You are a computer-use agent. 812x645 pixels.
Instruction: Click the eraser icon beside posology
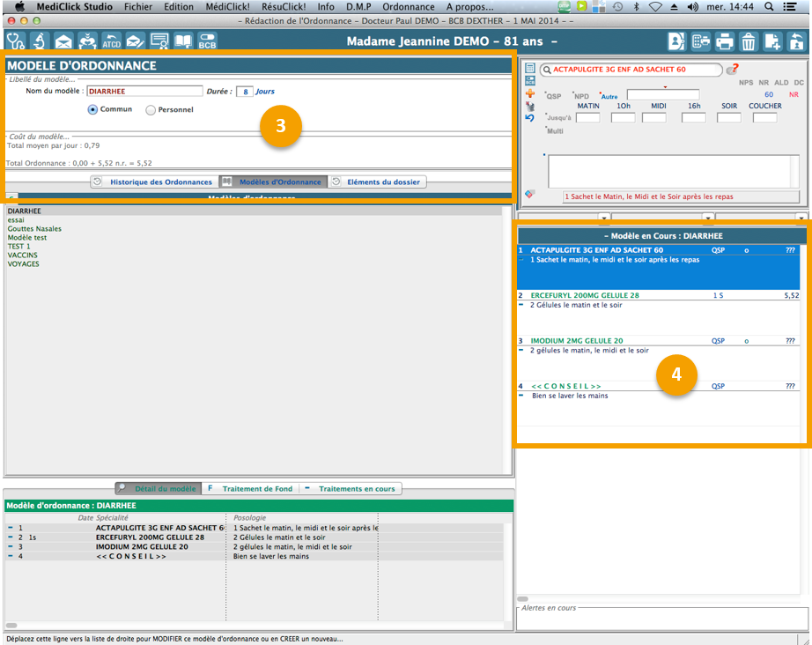pyautogui.click(x=529, y=194)
